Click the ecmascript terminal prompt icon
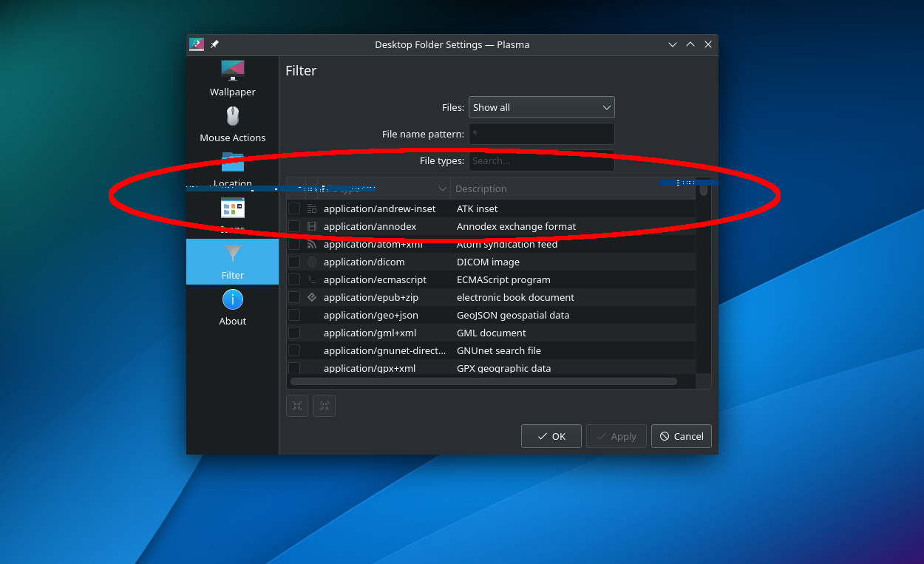 [312, 279]
